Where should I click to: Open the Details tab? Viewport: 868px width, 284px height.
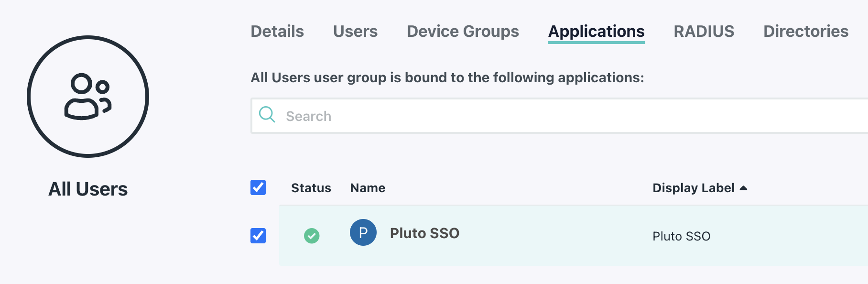pos(277,32)
